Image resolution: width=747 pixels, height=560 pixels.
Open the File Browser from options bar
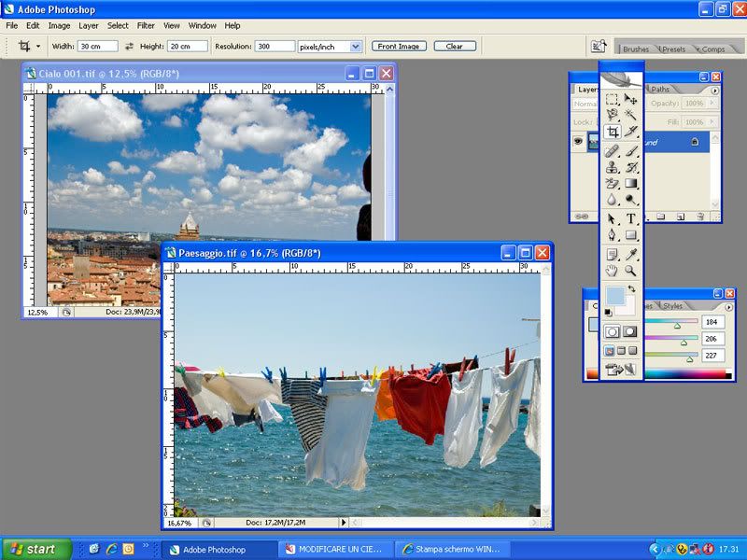tap(599, 46)
